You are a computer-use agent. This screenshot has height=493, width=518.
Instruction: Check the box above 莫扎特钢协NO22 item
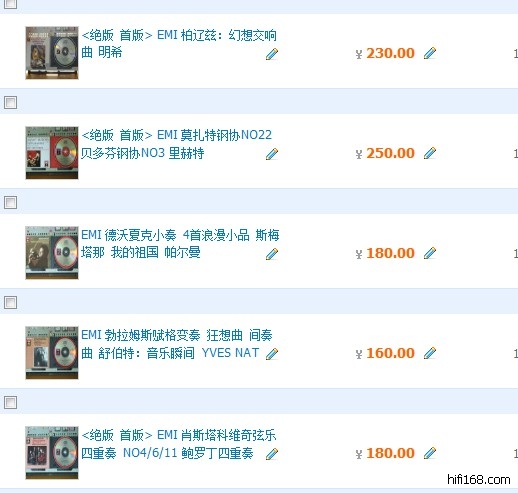tap(10, 102)
